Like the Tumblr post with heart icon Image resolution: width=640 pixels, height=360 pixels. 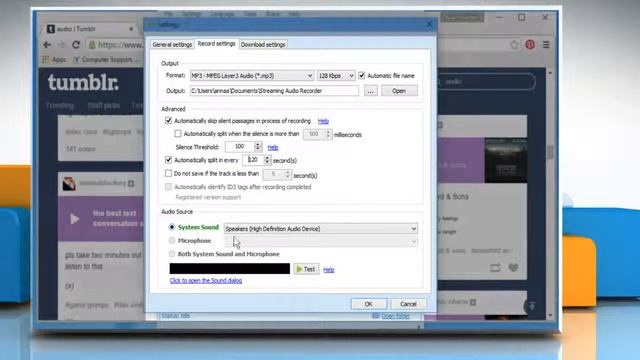tap(513, 268)
